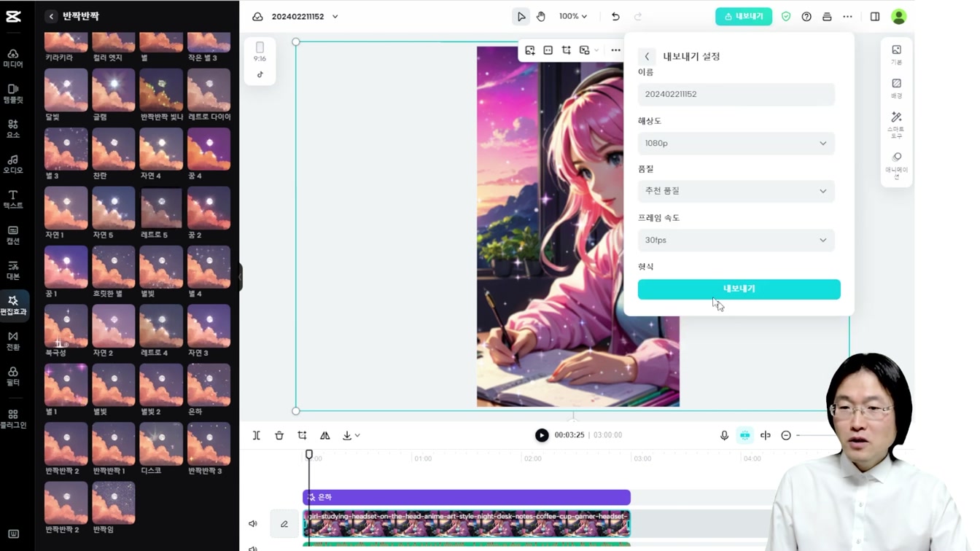Go back from the 반짝반짝 effects category
The width and height of the screenshot is (980, 551).
tap(51, 16)
